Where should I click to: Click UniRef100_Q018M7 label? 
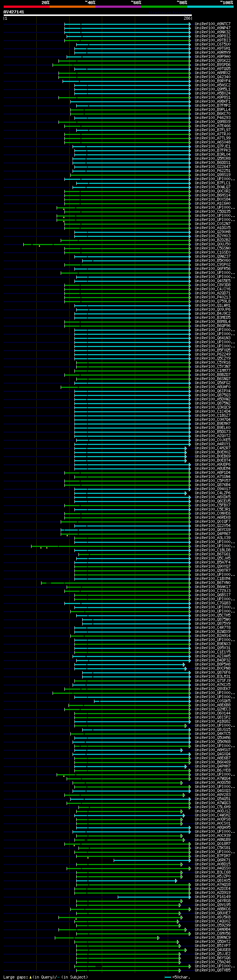coord(213,844)
